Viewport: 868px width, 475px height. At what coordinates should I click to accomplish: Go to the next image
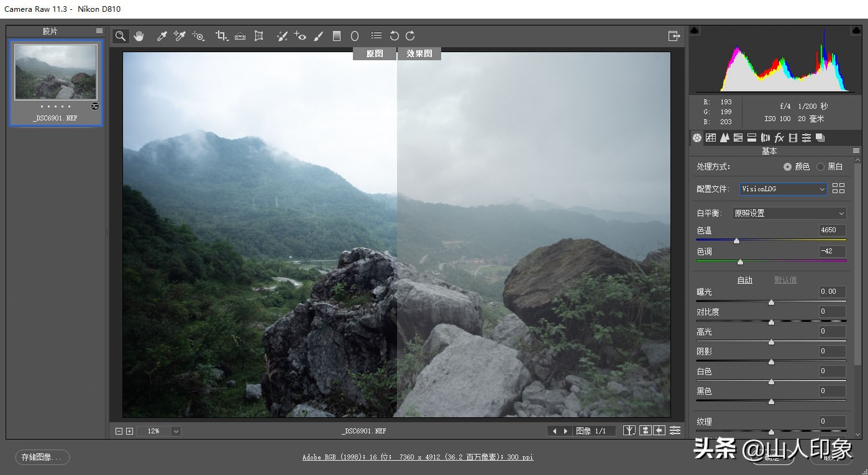pos(565,431)
